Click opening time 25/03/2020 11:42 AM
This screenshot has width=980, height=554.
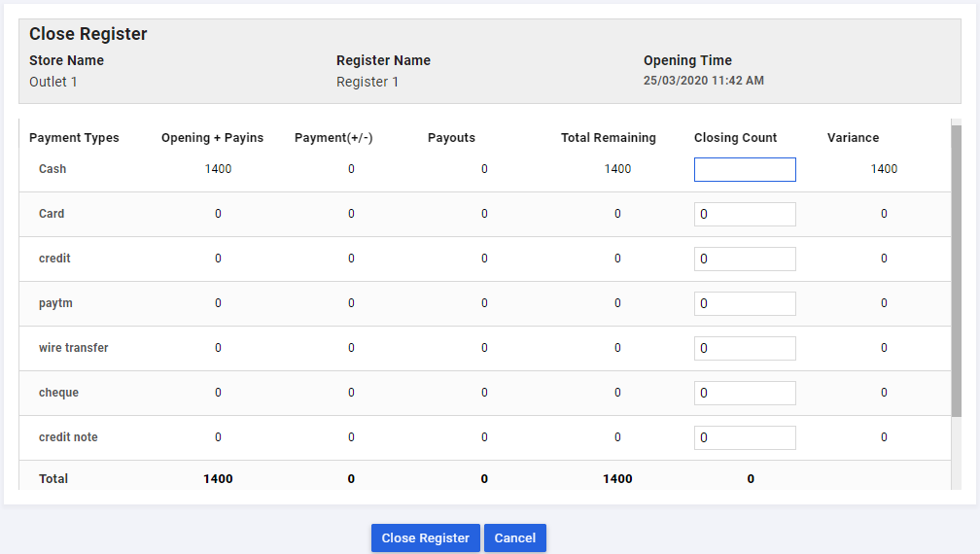704,81
